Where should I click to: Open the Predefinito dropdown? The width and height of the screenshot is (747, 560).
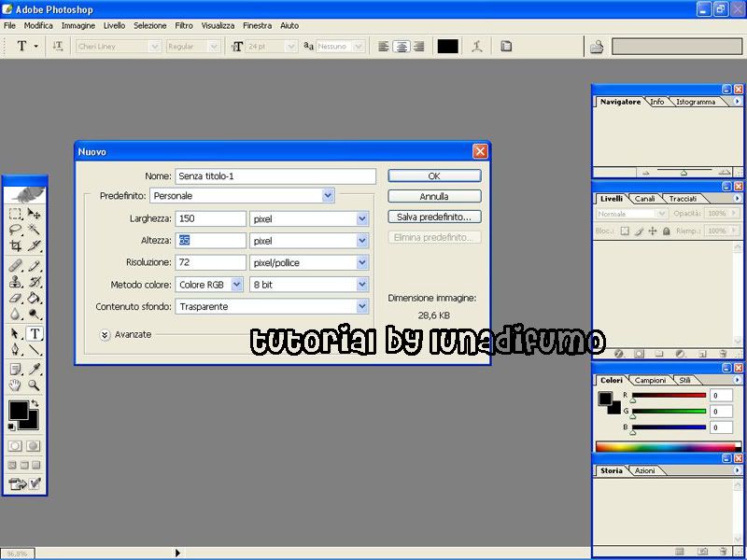point(328,196)
